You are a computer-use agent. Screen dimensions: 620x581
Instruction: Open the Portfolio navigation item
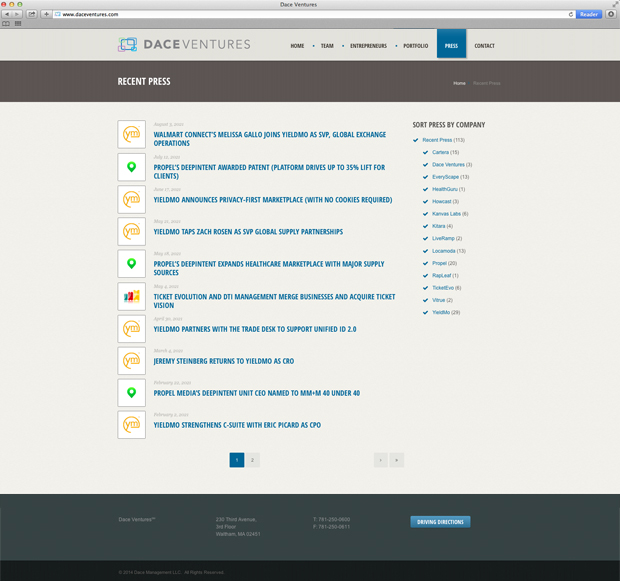coord(416,46)
